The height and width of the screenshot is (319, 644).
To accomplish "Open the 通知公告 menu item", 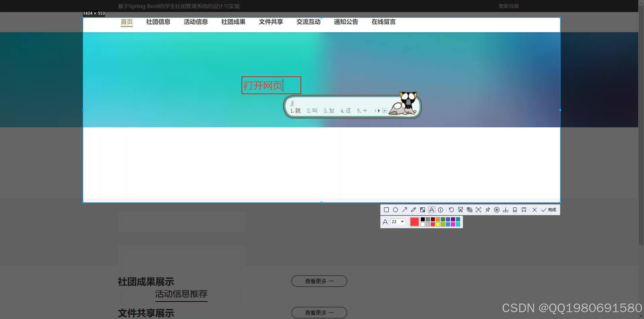I will click(346, 22).
